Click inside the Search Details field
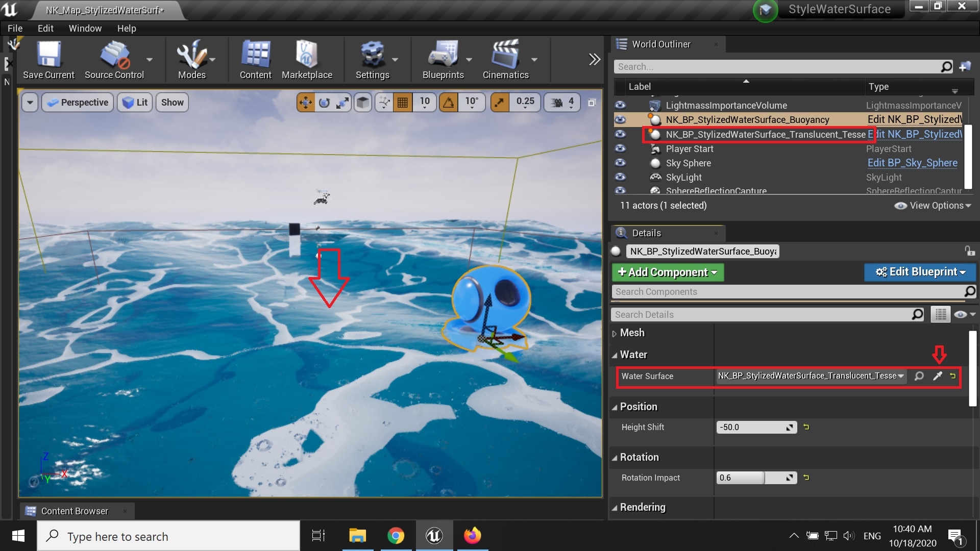The height and width of the screenshot is (551, 980). (740, 314)
